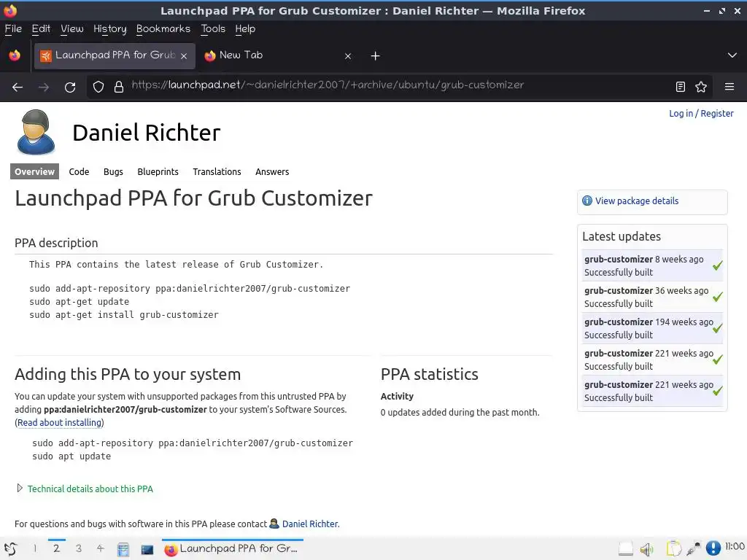The height and width of the screenshot is (560, 747).
Task: Open the Bookmarks menu
Action: click(163, 29)
